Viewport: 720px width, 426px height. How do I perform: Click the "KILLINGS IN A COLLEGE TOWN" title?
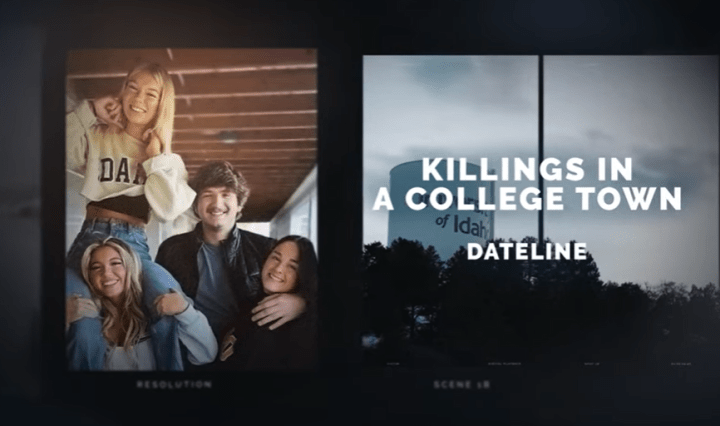point(527,184)
